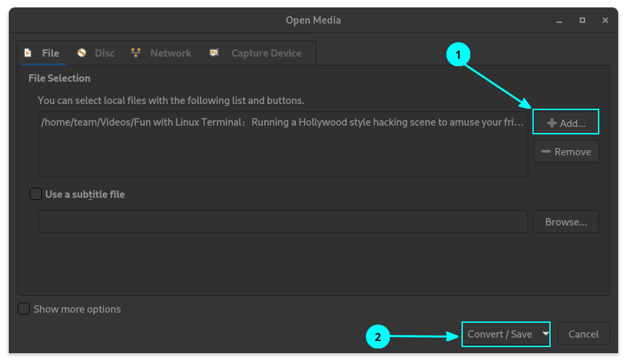Select the Disc tab label

point(104,53)
